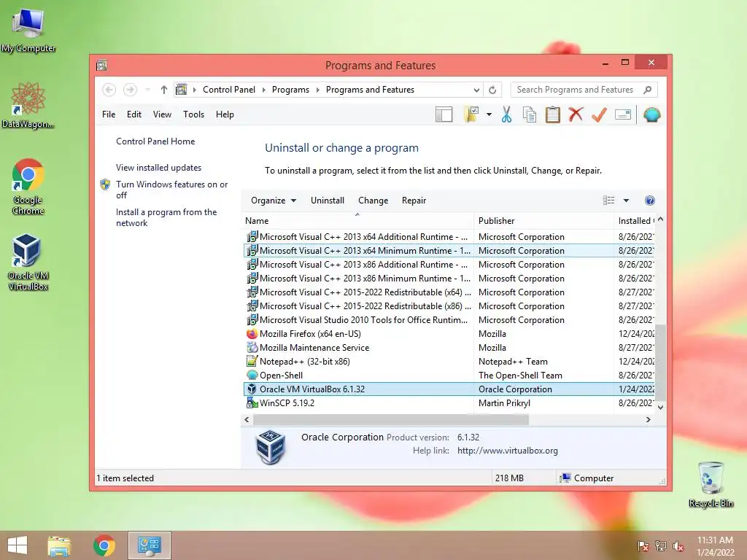The width and height of the screenshot is (747, 560).
Task: Click the vertical scrollbar down arrow
Action: [660, 407]
